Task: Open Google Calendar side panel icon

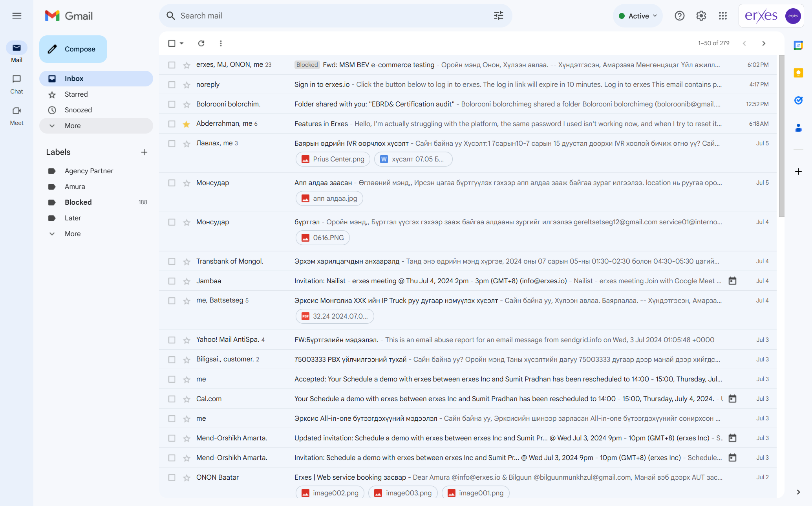Action: click(798, 46)
